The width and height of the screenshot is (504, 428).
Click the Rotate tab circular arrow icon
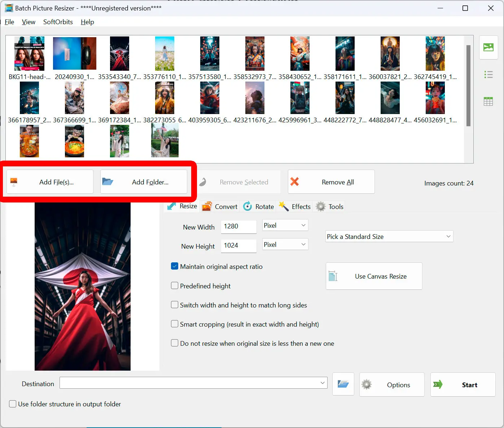pyautogui.click(x=248, y=206)
